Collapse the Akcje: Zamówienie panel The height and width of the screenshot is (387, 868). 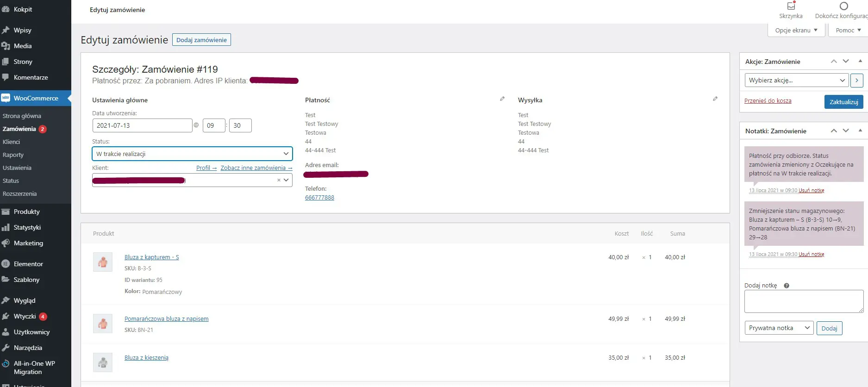pos(860,61)
